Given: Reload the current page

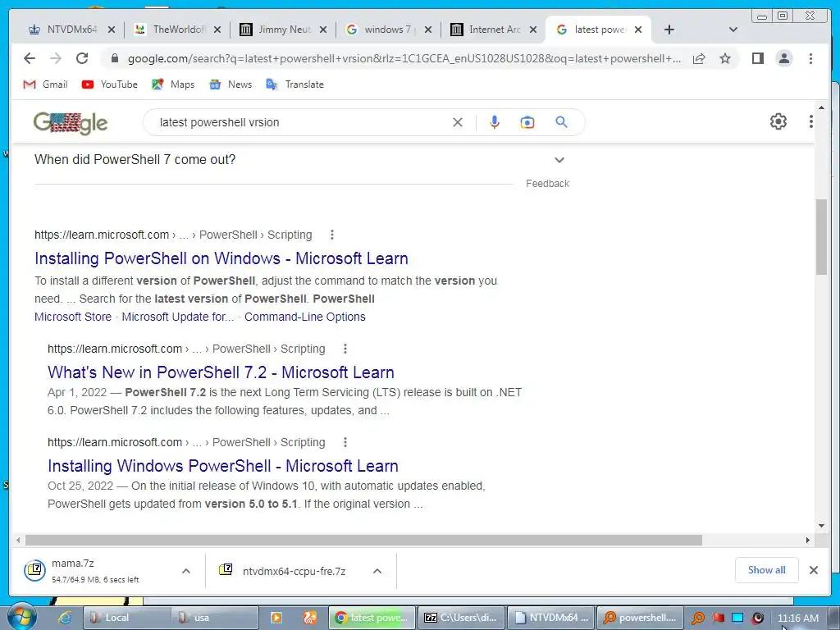Looking at the screenshot, I should 82,58.
